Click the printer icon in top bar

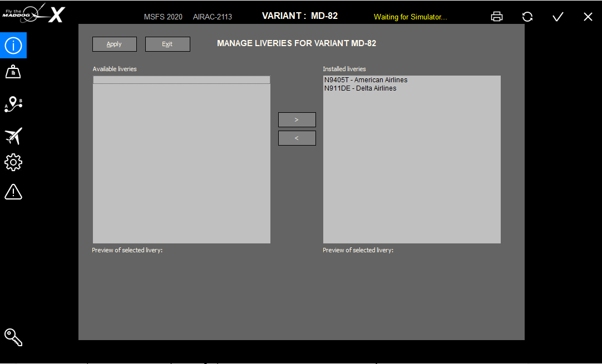tap(497, 17)
